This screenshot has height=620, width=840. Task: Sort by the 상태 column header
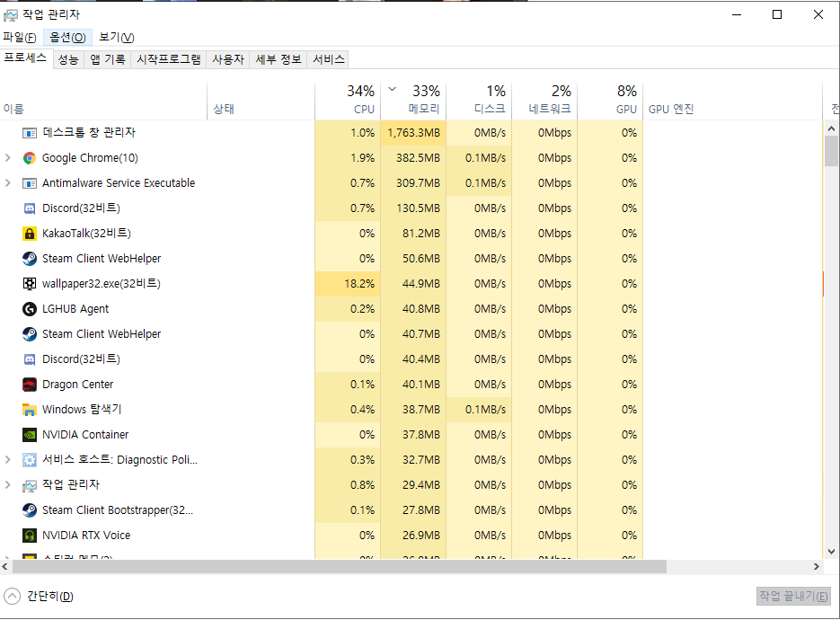(261, 101)
